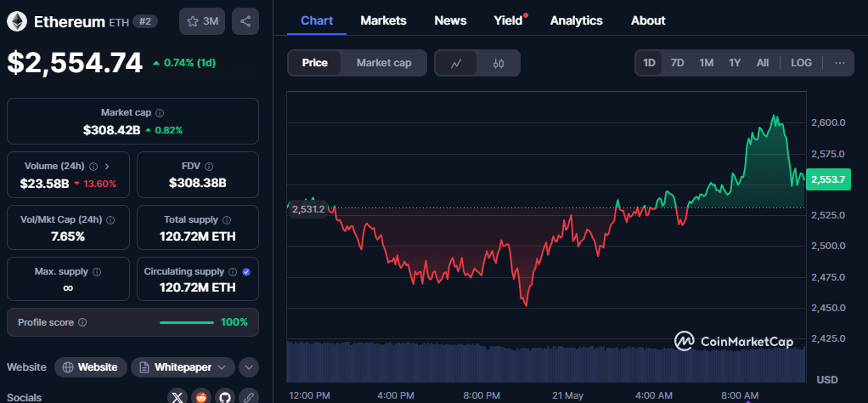Click the Ethereum logo icon
The width and height of the screenshot is (868, 403).
17,21
